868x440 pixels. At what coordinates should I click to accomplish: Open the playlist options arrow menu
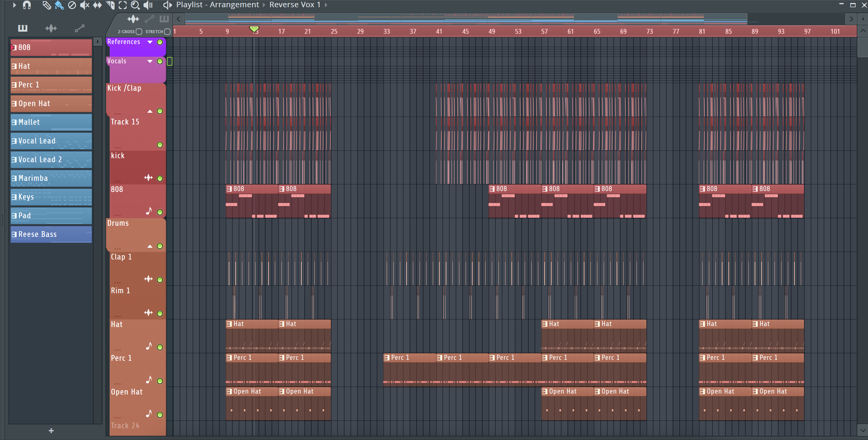14,5
